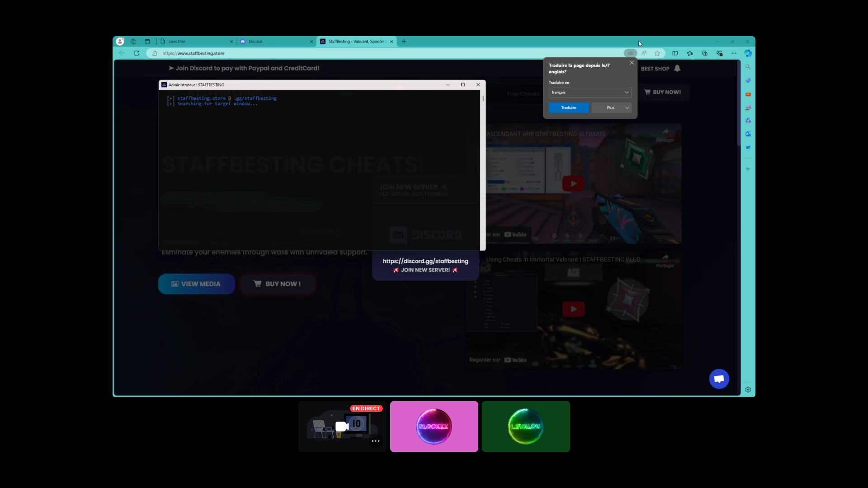Close the Sans titre tab
This screenshot has height=488, width=868.
[231, 42]
